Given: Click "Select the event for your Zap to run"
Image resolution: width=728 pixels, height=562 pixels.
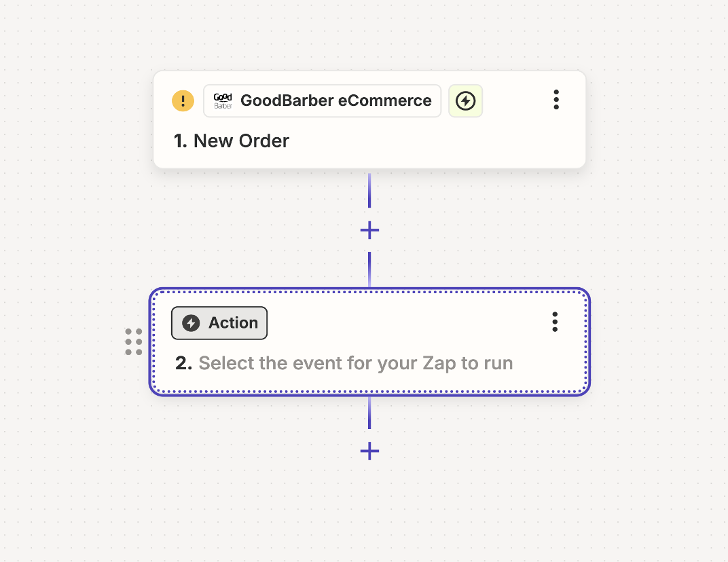Looking at the screenshot, I should pyautogui.click(x=355, y=363).
